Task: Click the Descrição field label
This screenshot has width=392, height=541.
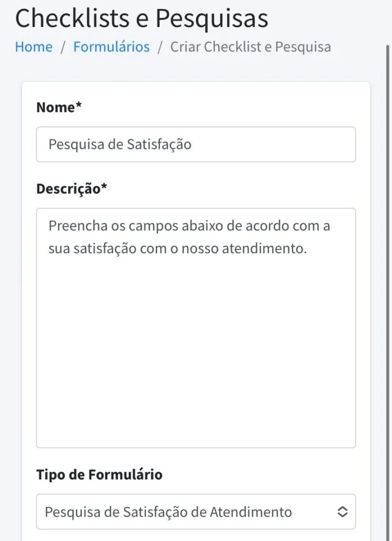Action: pos(71,188)
